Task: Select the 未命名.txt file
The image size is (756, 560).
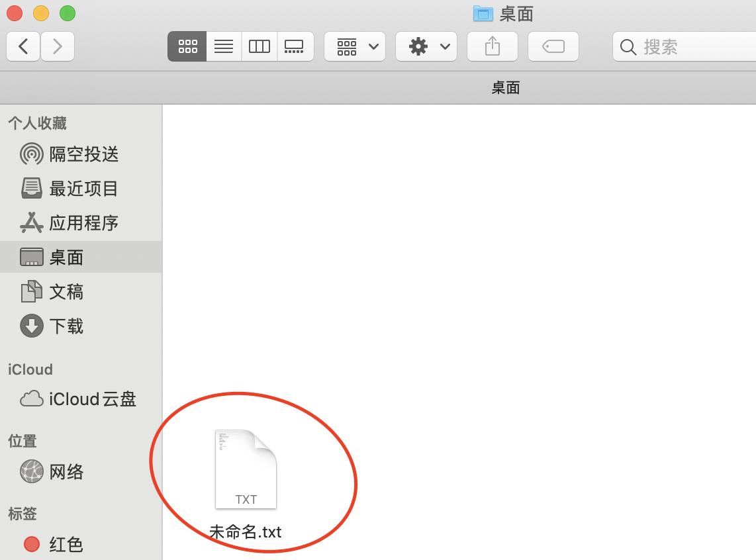Action: point(246,470)
